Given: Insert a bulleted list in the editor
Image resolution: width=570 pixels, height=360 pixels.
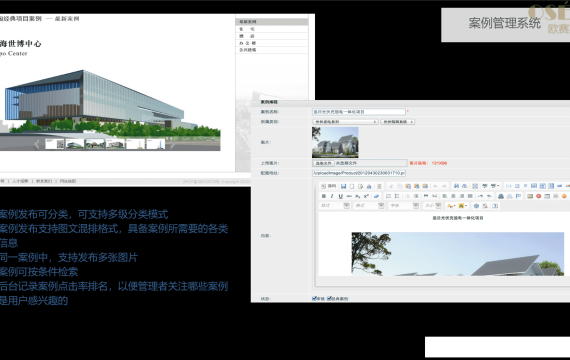Looking at the screenshot, I should pos(397,196).
